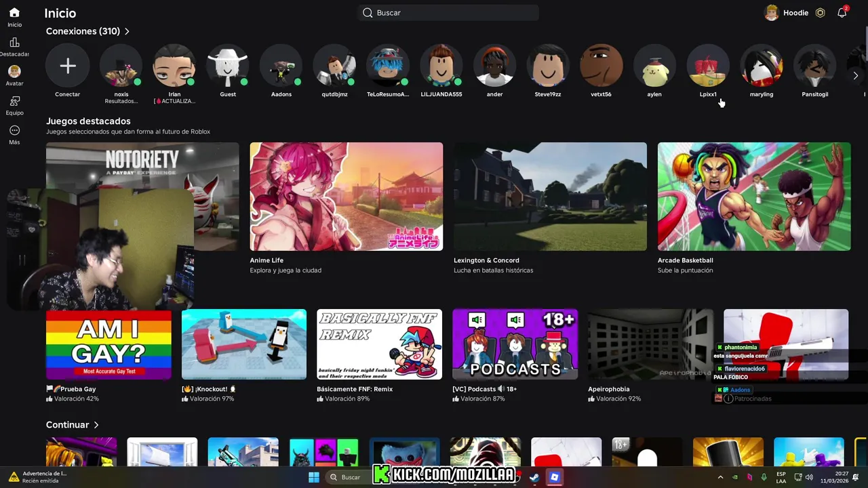The image size is (868, 488).
Task: Show hidden system tray icons
Action: [x=720, y=477]
